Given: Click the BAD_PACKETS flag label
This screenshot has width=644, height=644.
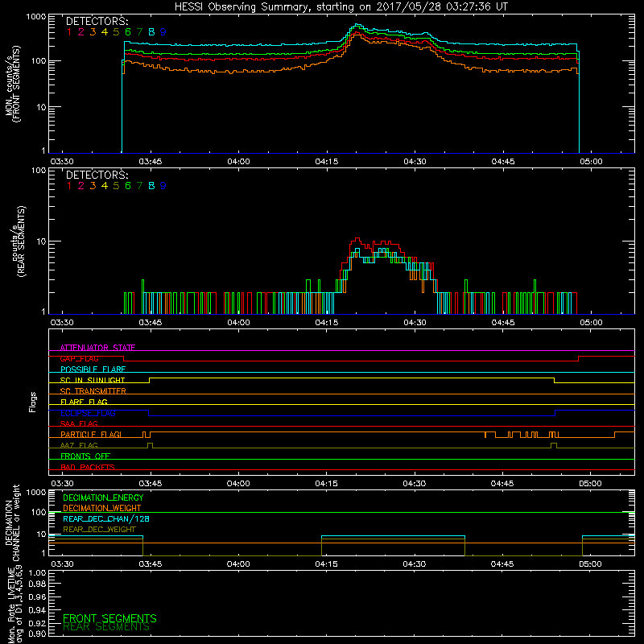Looking at the screenshot, I should (88, 467).
